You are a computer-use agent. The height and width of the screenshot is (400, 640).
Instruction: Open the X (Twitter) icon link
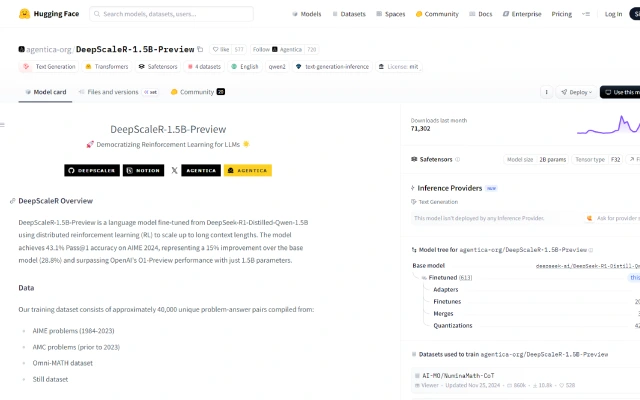(174, 171)
